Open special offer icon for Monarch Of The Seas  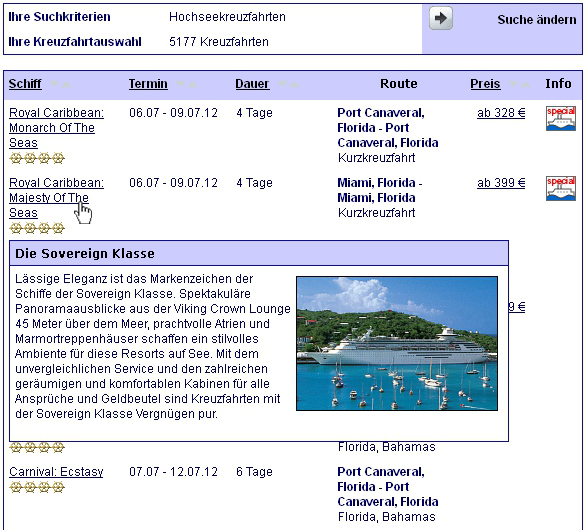point(561,118)
